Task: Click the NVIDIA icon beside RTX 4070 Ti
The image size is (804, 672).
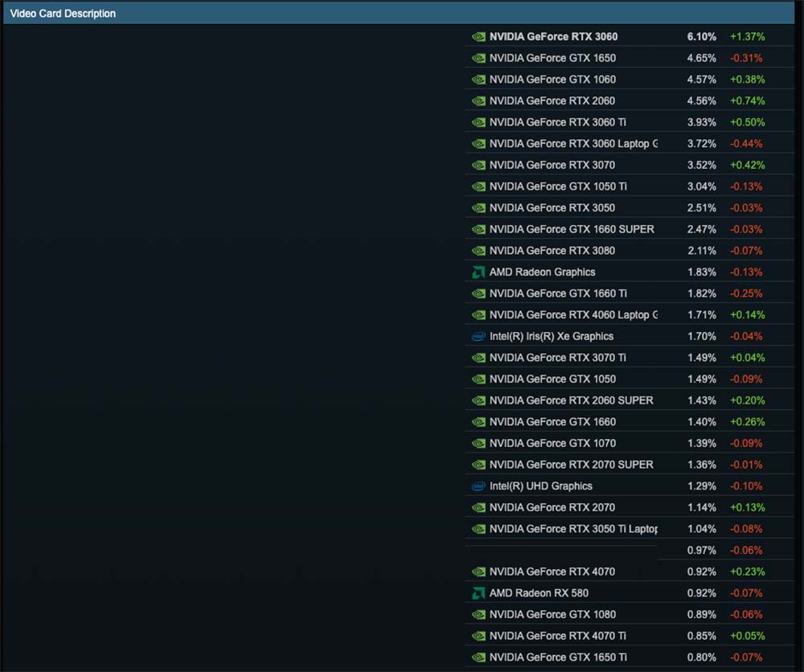Action: coord(478,636)
